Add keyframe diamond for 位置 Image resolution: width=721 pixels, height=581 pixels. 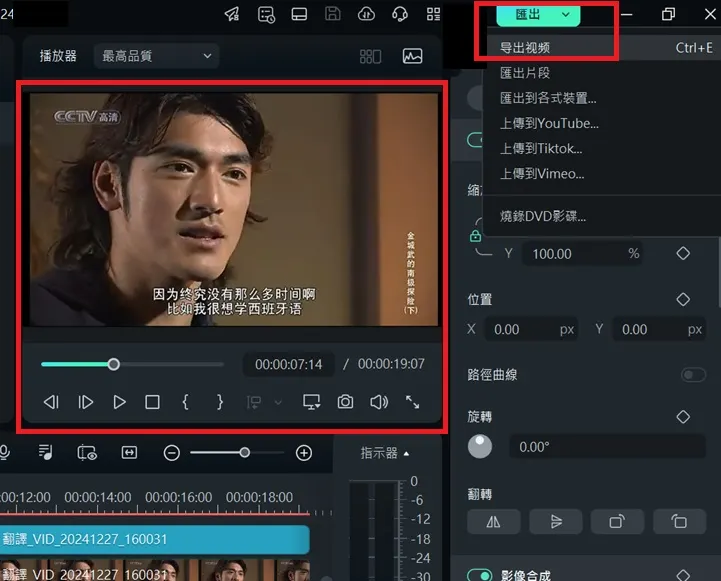coord(683,299)
